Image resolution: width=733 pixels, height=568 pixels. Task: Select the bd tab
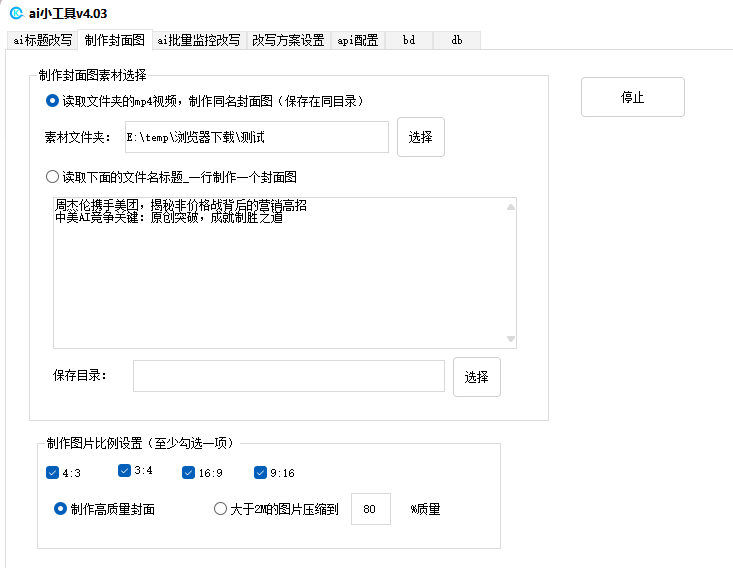pos(409,41)
